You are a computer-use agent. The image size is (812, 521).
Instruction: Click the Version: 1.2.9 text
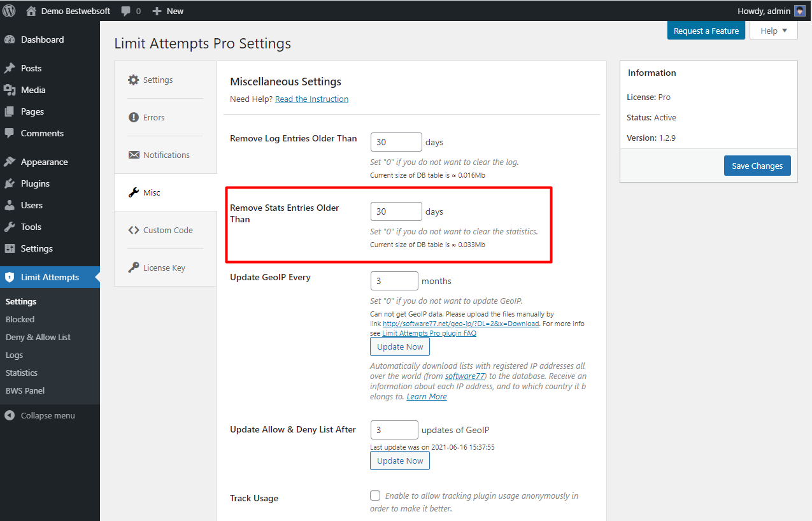coord(652,138)
